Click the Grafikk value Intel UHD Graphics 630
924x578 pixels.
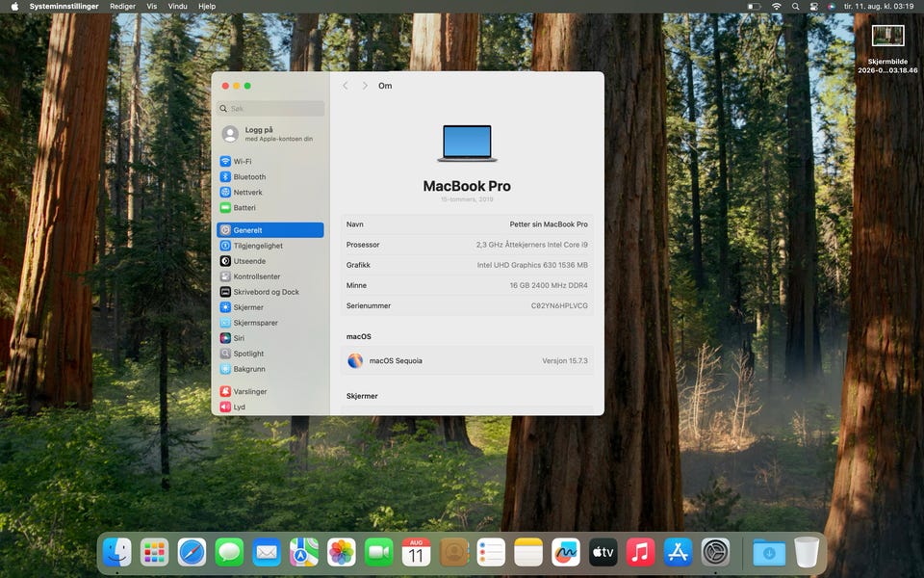[x=532, y=265]
